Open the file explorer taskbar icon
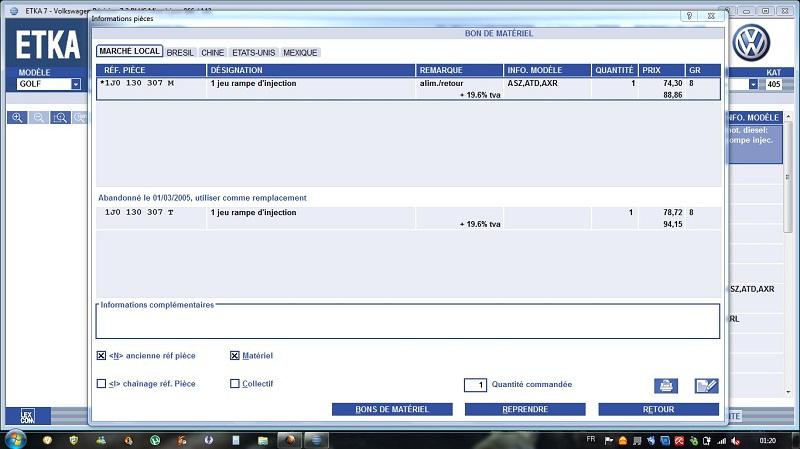 [263, 440]
